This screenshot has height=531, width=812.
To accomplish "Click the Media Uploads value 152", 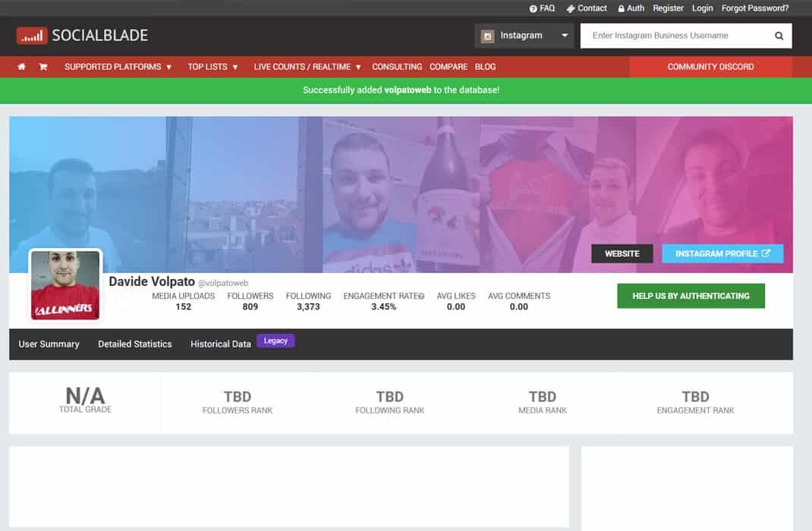I will click(x=184, y=307).
